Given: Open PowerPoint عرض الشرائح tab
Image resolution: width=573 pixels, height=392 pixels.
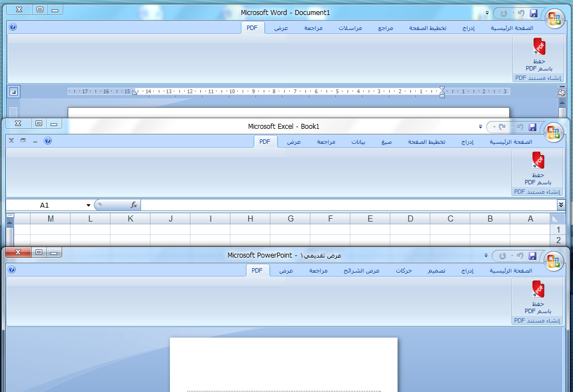Looking at the screenshot, I should [361, 271].
